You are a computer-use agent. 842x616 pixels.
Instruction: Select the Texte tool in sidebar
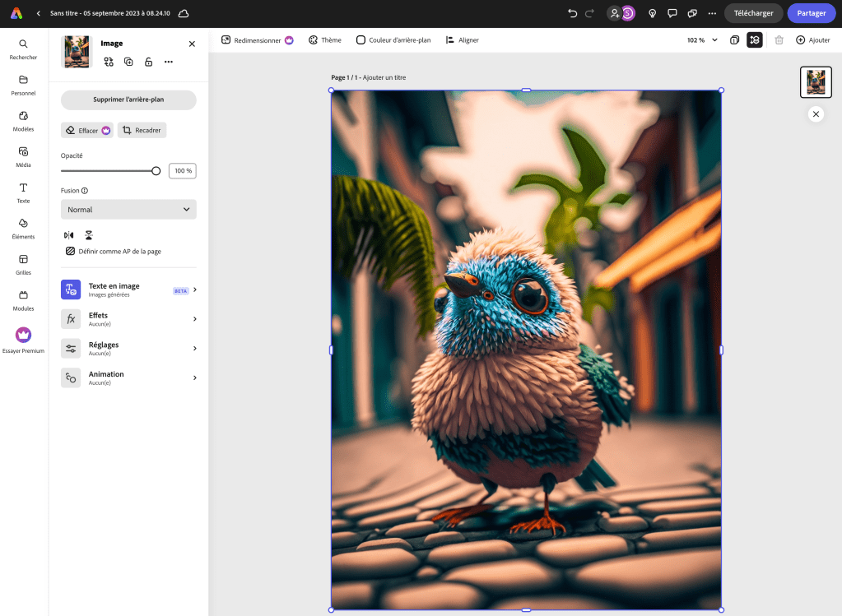[x=23, y=192]
